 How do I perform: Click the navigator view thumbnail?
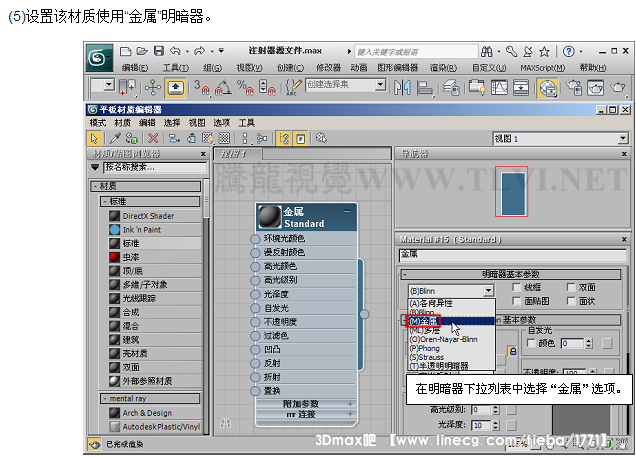(511, 192)
